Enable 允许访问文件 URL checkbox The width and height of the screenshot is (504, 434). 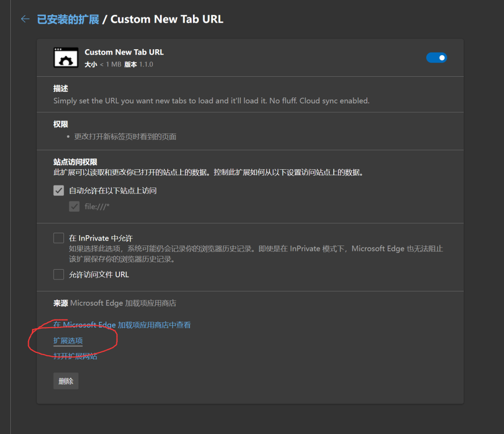tap(59, 275)
